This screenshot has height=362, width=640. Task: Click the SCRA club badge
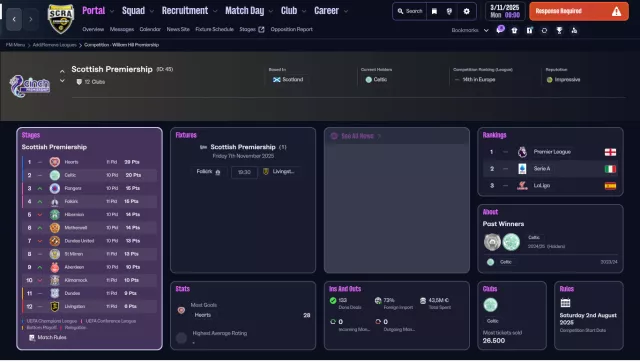click(61, 19)
